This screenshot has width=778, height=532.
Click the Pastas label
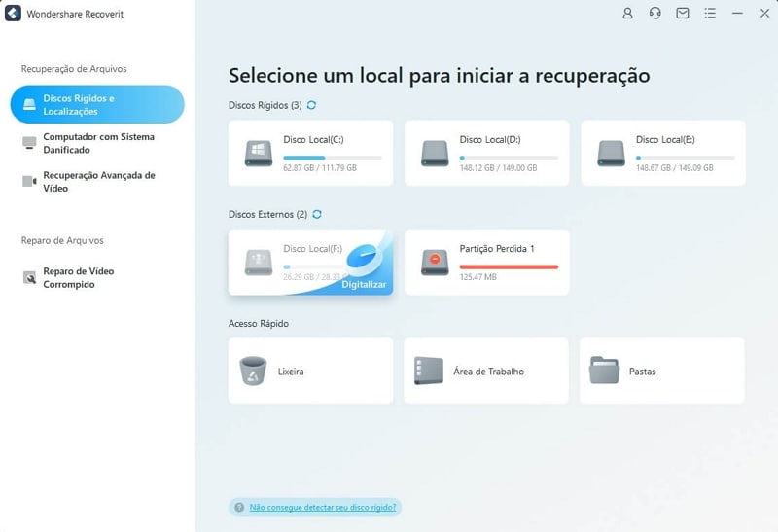coord(643,372)
